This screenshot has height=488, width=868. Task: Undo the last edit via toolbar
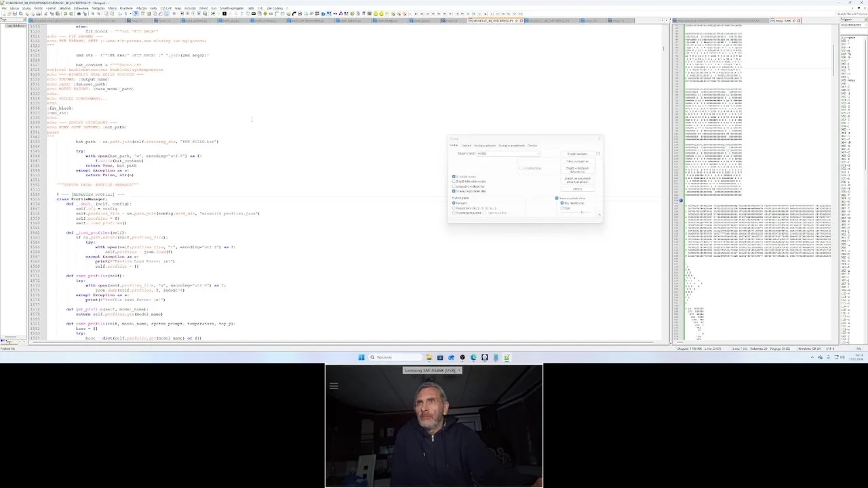pos(65,14)
